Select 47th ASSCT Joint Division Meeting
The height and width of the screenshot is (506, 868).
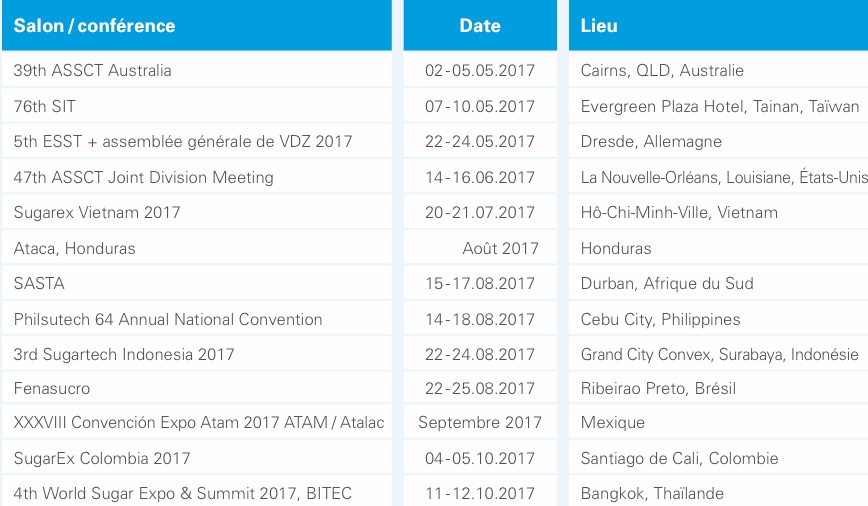click(143, 177)
